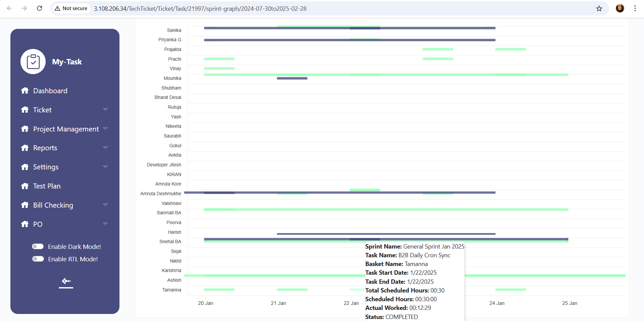Click Tamanna's green bar on 21 Jan
This screenshot has width=644, height=321.
[x=292, y=289]
